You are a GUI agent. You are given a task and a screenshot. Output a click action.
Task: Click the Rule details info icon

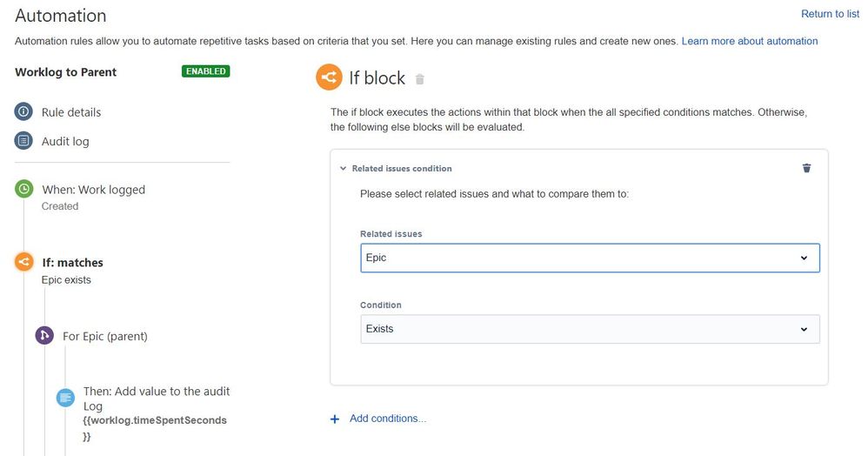click(x=23, y=112)
